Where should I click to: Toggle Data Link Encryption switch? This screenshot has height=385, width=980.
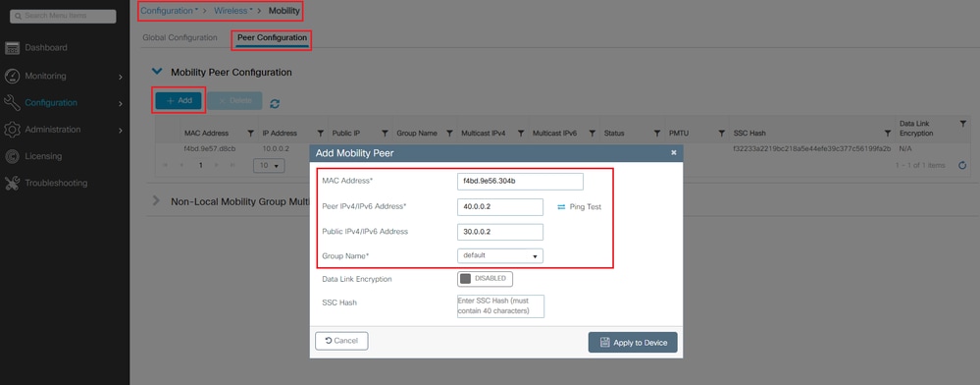485,279
